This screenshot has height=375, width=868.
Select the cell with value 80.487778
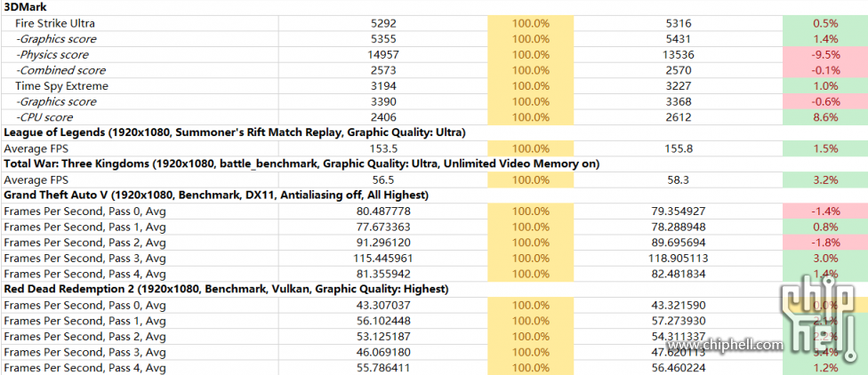point(383,211)
